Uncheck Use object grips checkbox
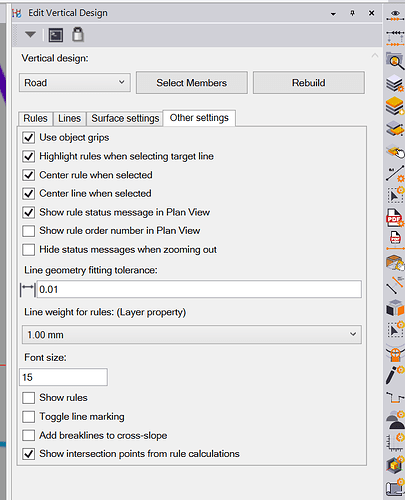 point(28,137)
